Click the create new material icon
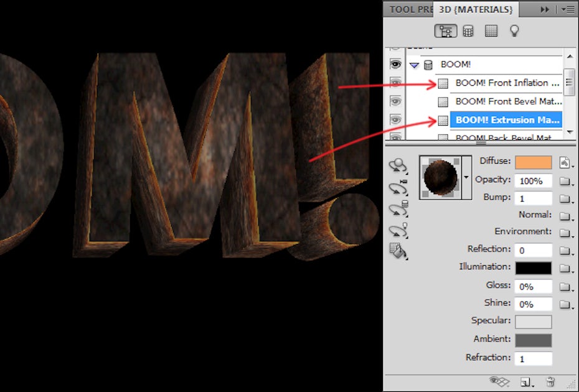The image size is (579, 392). coord(525,382)
